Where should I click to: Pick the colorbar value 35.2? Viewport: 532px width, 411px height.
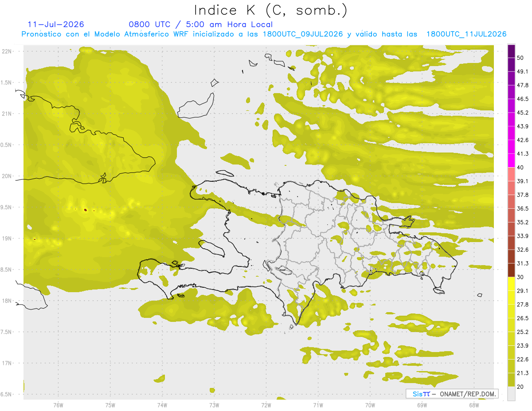tap(523, 222)
